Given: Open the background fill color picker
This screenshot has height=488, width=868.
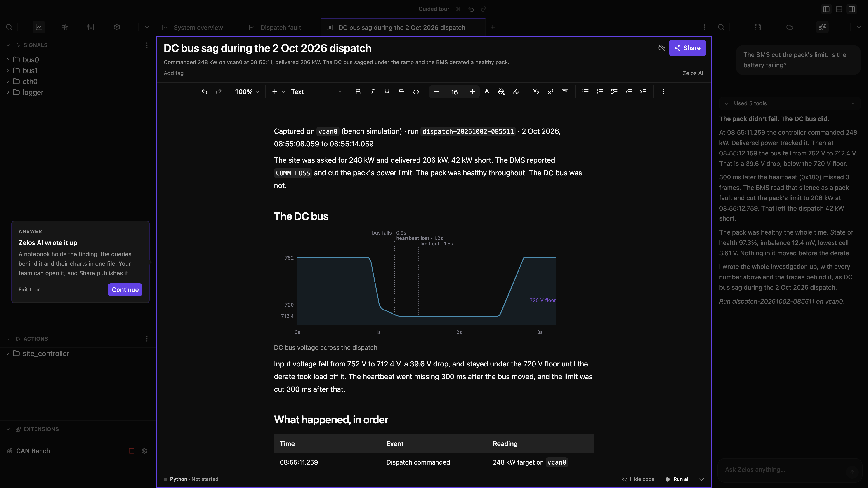Looking at the screenshot, I should [x=501, y=91].
